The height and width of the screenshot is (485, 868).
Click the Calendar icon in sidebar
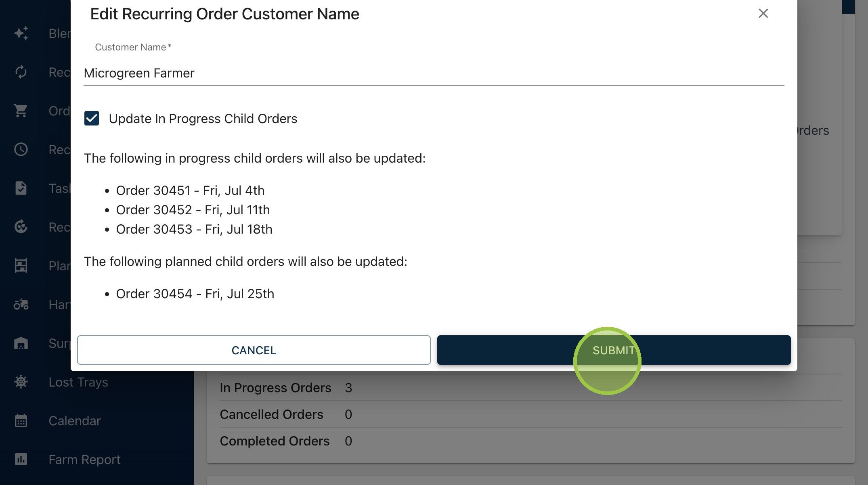[x=21, y=420]
